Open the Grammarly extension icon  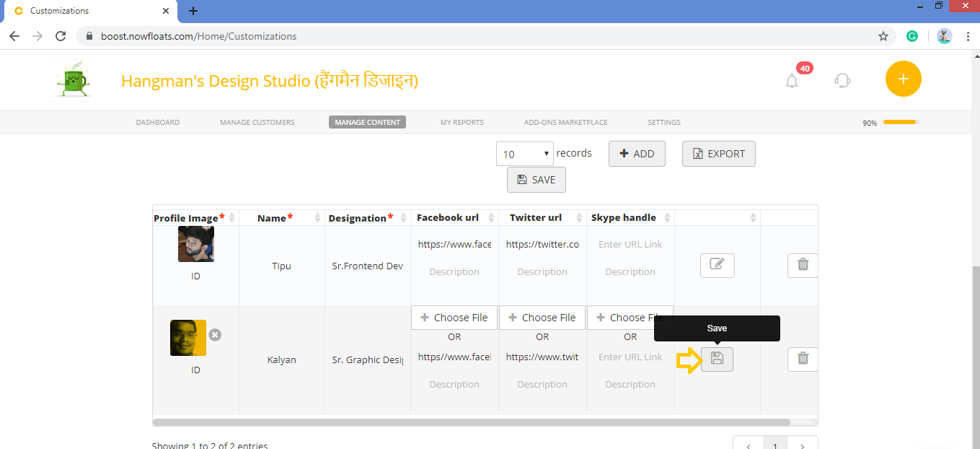click(911, 36)
